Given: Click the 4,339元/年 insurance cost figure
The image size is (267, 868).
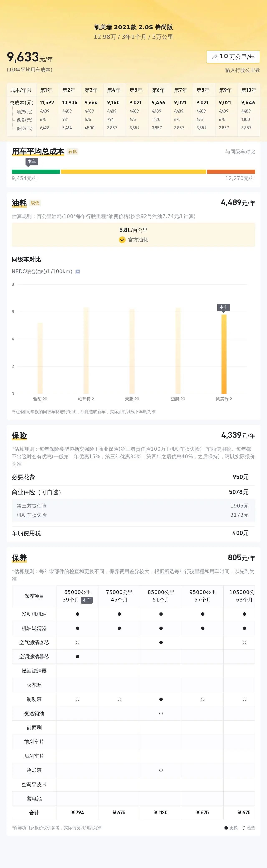Looking at the screenshot, I should pos(238,435).
